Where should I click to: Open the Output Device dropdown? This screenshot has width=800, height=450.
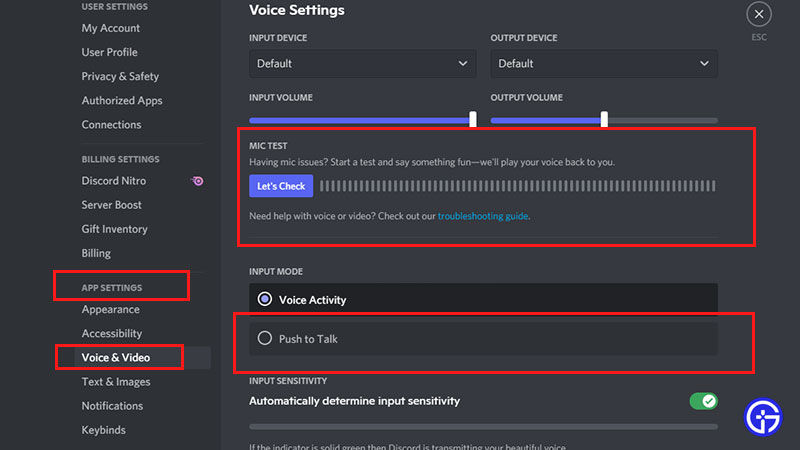[x=604, y=64]
